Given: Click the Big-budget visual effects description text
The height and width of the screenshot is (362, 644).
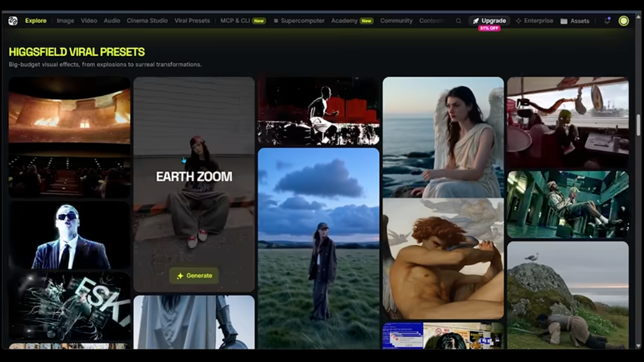Looking at the screenshot, I should [105, 65].
